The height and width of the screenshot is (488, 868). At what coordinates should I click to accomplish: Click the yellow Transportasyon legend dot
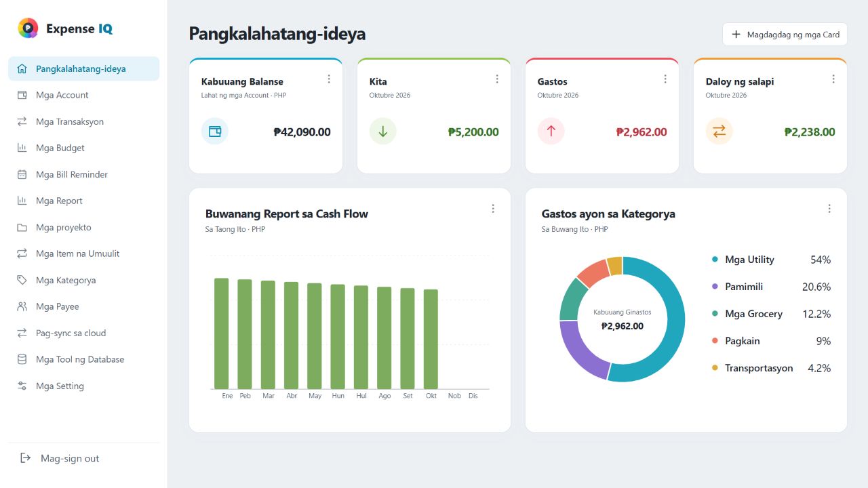[715, 368]
